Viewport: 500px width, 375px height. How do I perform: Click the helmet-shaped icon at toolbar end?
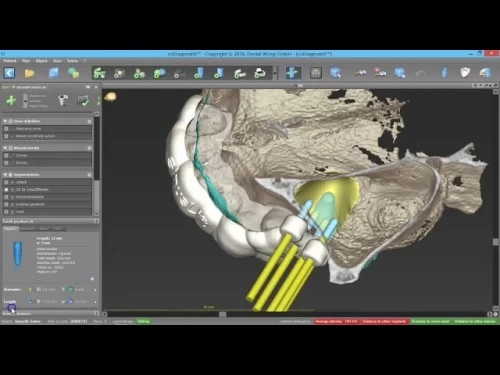click(485, 73)
